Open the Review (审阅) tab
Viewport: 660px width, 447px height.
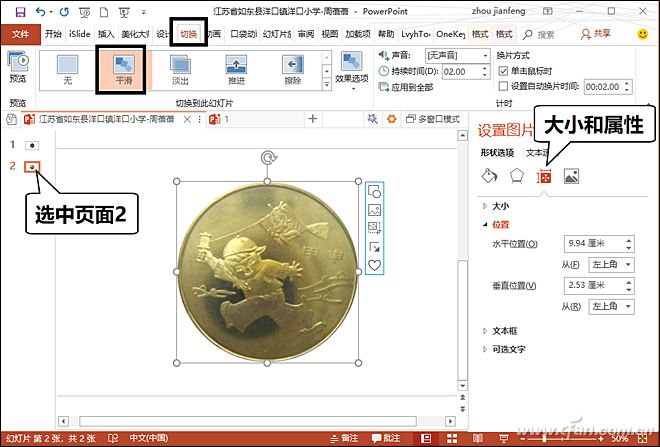tap(306, 34)
